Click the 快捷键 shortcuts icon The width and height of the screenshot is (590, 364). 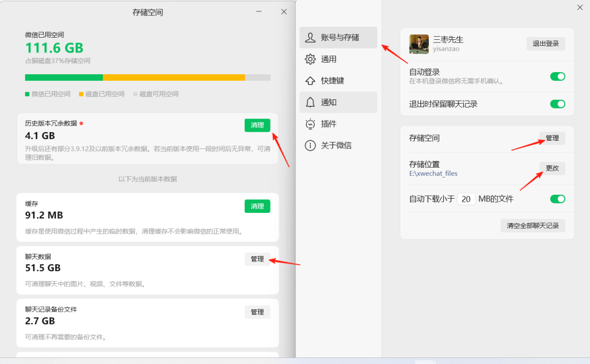click(310, 80)
